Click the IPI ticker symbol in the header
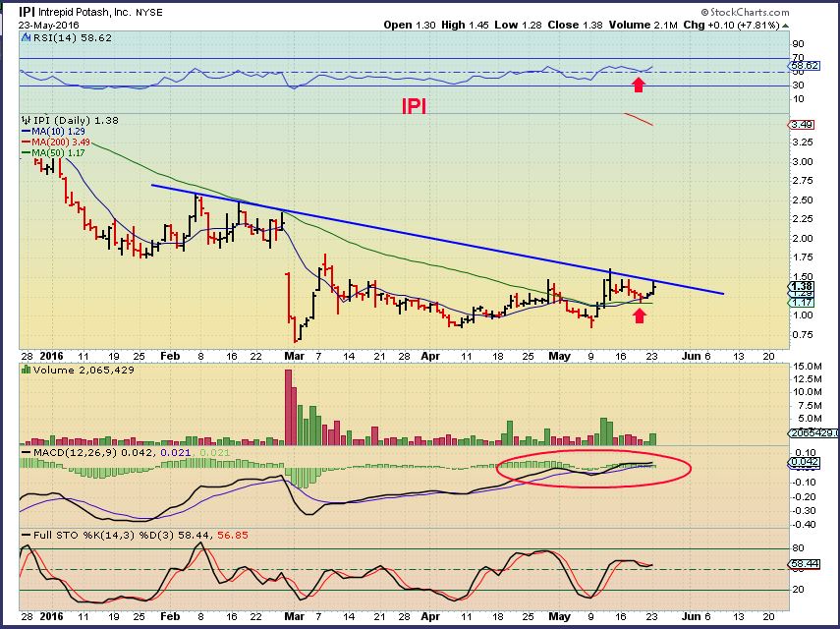The image size is (840, 629). click(27, 12)
